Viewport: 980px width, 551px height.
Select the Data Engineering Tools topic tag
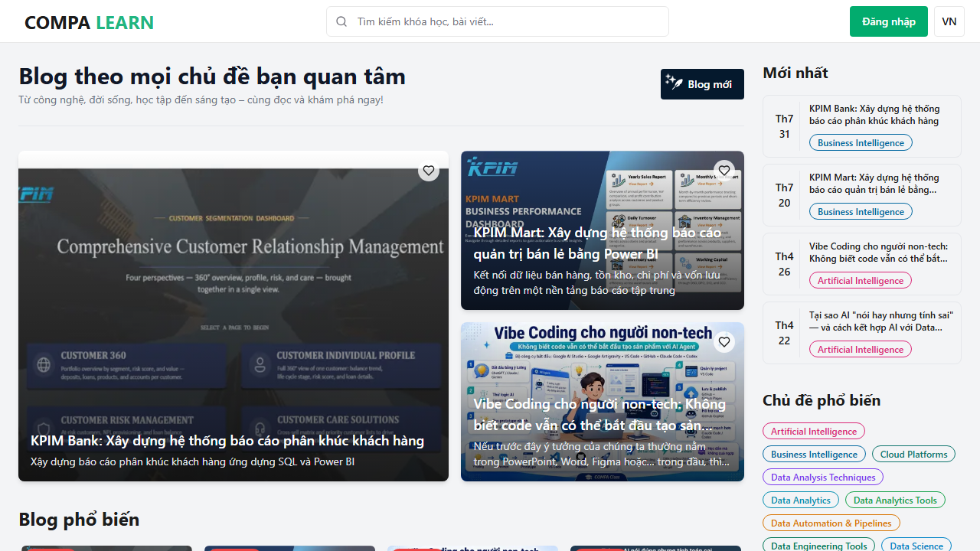[x=819, y=546]
